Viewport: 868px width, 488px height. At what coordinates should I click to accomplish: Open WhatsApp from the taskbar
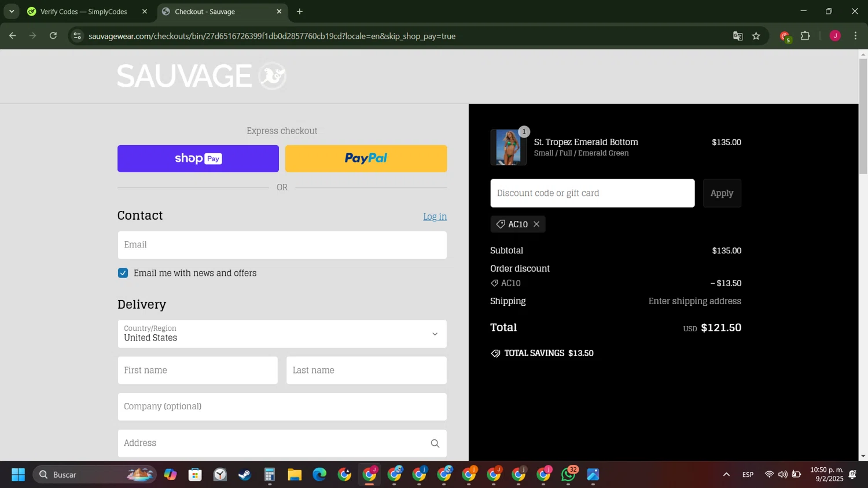click(x=569, y=475)
